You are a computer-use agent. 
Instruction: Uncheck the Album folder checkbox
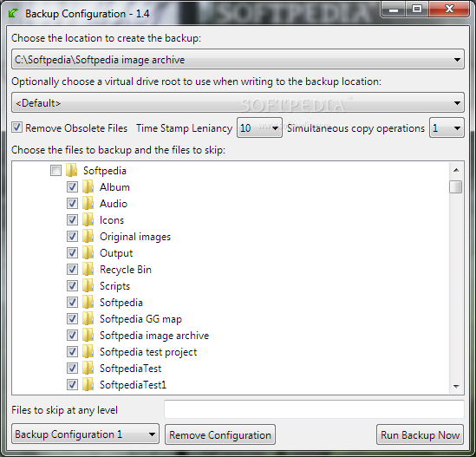(72, 186)
